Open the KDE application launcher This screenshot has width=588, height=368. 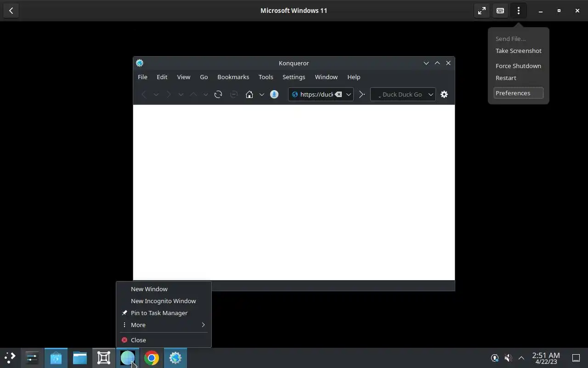point(10,358)
